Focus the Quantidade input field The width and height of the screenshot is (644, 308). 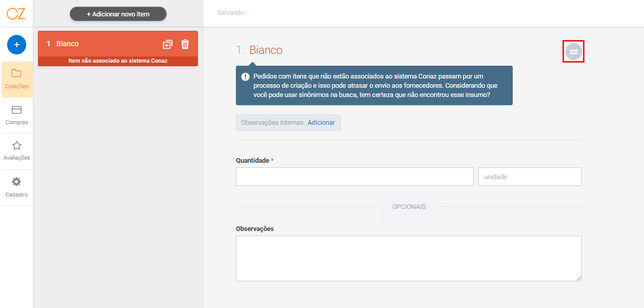tap(355, 177)
